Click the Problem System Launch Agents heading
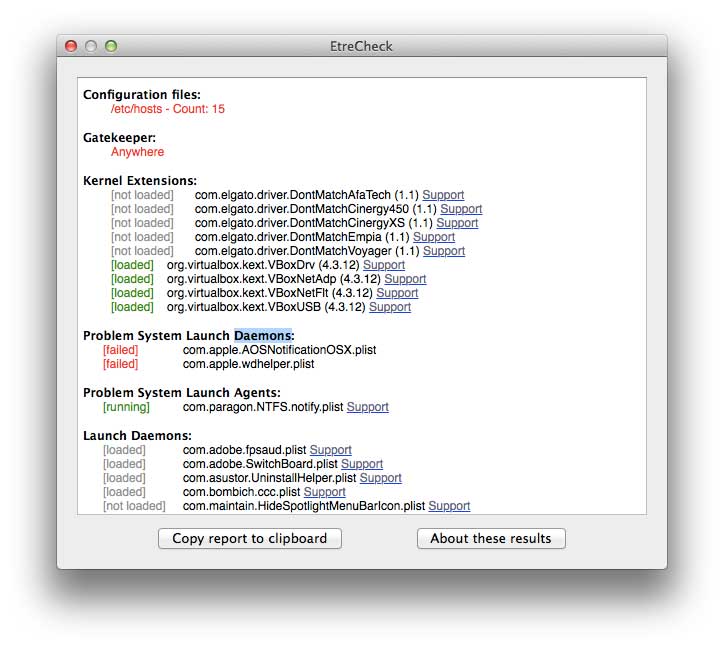This screenshot has height=648, width=724. tap(182, 393)
